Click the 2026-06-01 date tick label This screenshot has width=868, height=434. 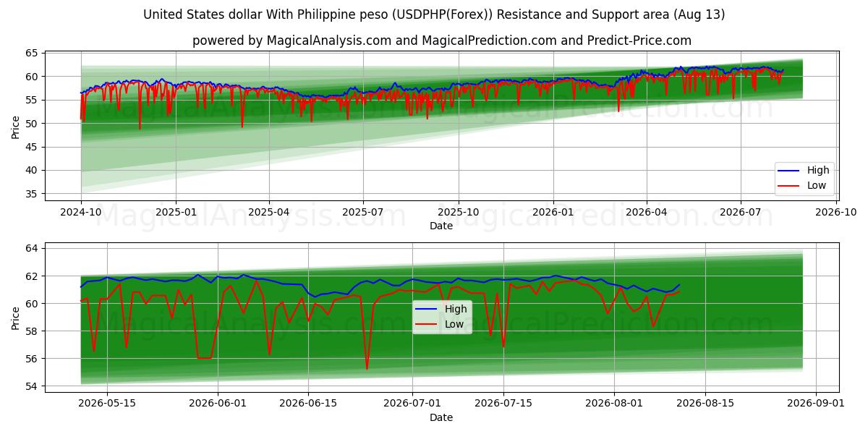pos(218,404)
